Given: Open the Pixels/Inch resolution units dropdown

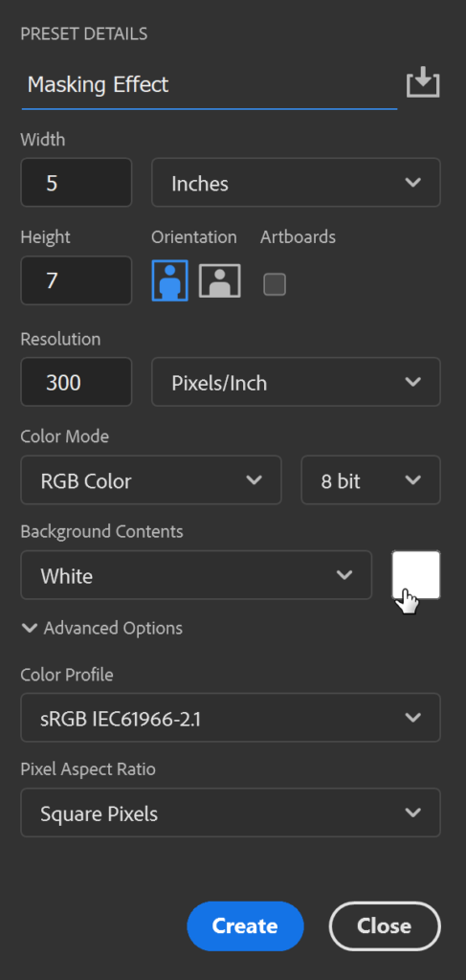Looking at the screenshot, I should point(296,382).
